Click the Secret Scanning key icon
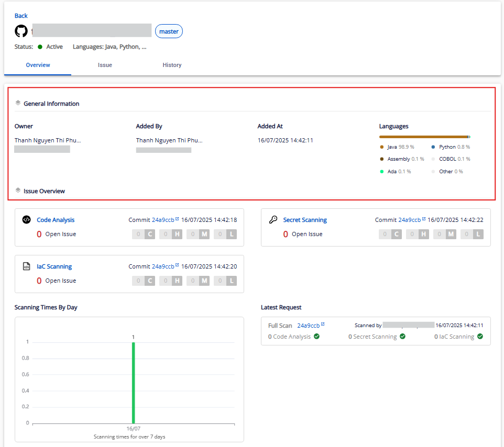 [x=273, y=220]
